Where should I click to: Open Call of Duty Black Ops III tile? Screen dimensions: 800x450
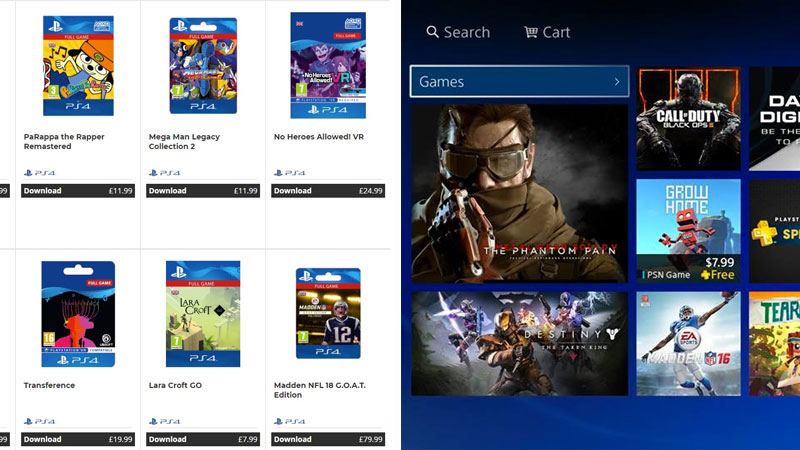pos(688,119)
